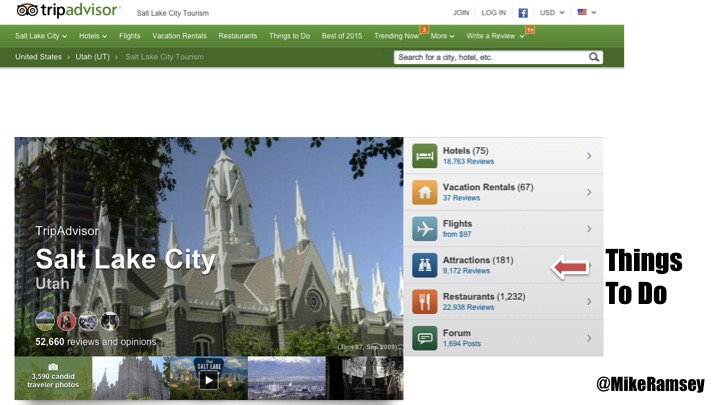Click the 37 Reviews link
Viewport: 720px width, 405px height.
(x=461, y=198)
